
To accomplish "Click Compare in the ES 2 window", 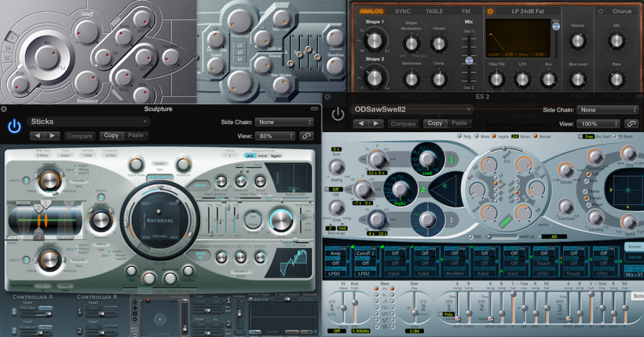I will pos(403,124).
